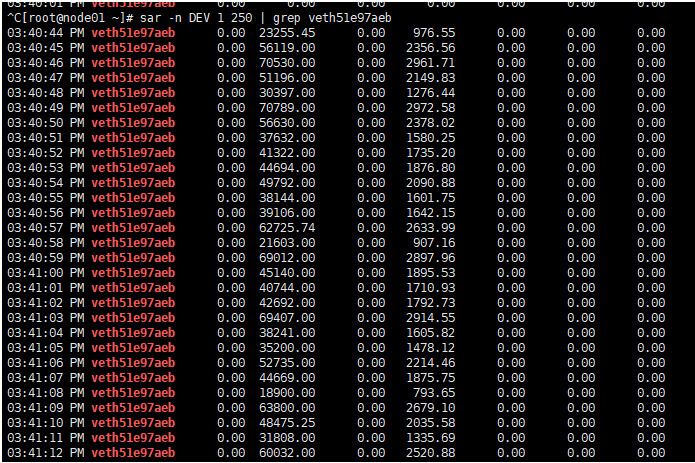Click timestamp 03:40:47 PM

point(46,78)
